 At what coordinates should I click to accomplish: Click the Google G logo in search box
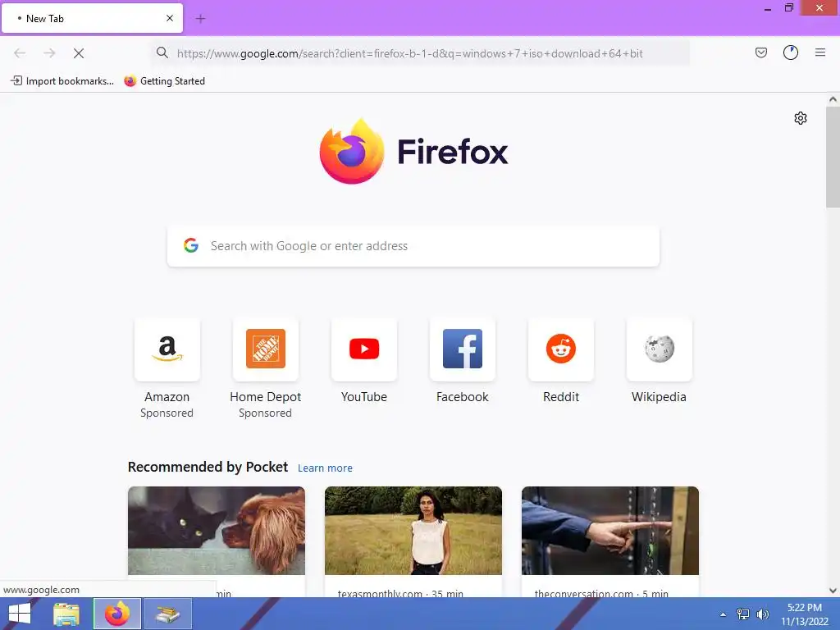(x=190, y=245)
